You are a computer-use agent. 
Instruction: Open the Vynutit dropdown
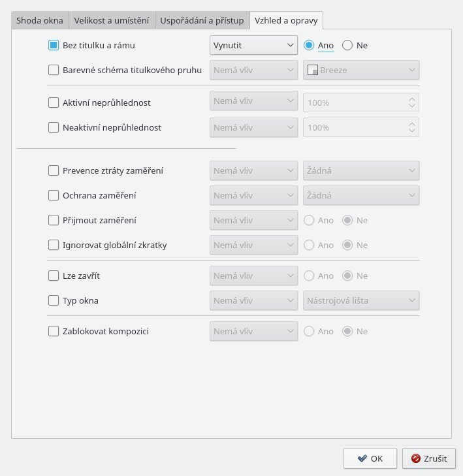tap(253, 45)
